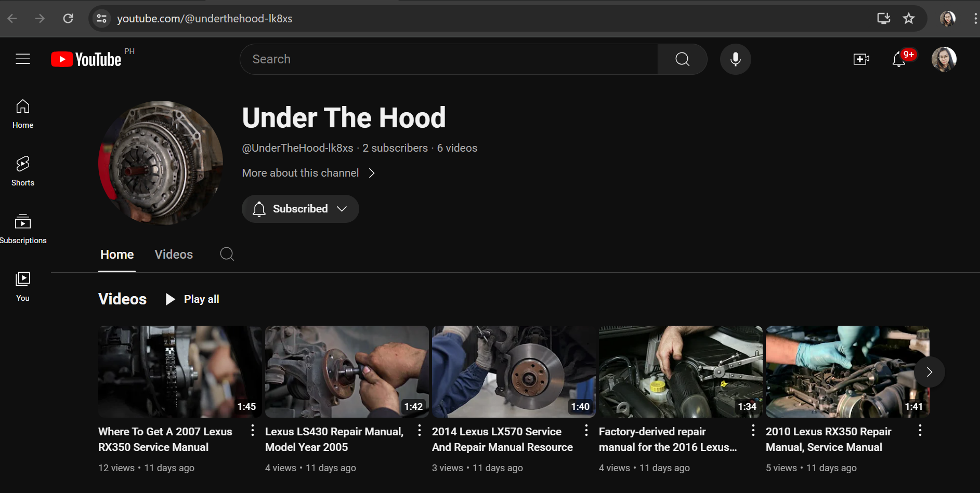Image resolution: width=980 pixels, height=493 pixels.
Task: Switch to the channel Videos tab
Action: coord(174,255)
